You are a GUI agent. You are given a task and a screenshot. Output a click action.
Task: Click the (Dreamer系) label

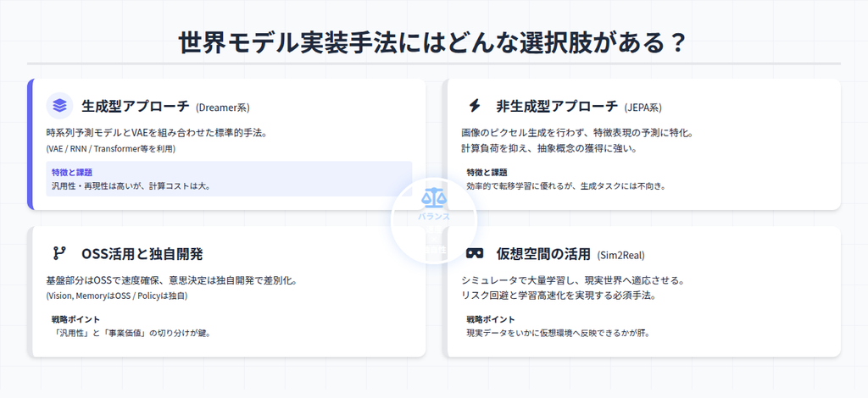tap(222, 108)
